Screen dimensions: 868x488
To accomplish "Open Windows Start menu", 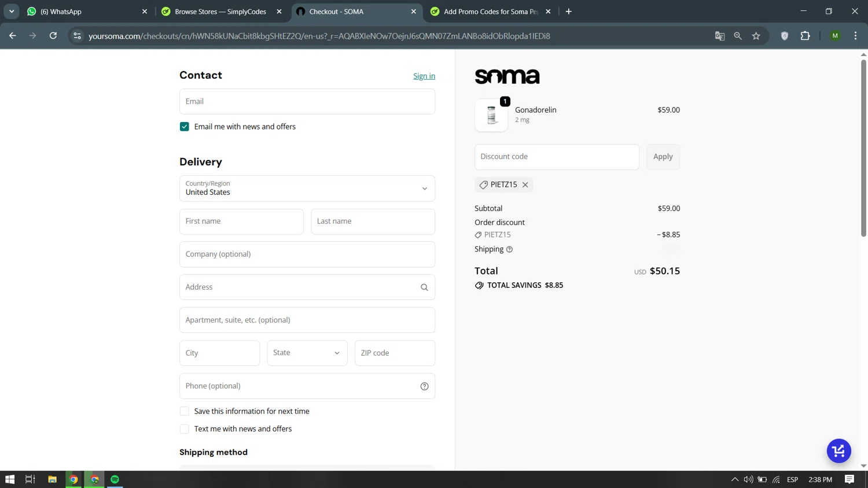I will [x=10, y=479].
